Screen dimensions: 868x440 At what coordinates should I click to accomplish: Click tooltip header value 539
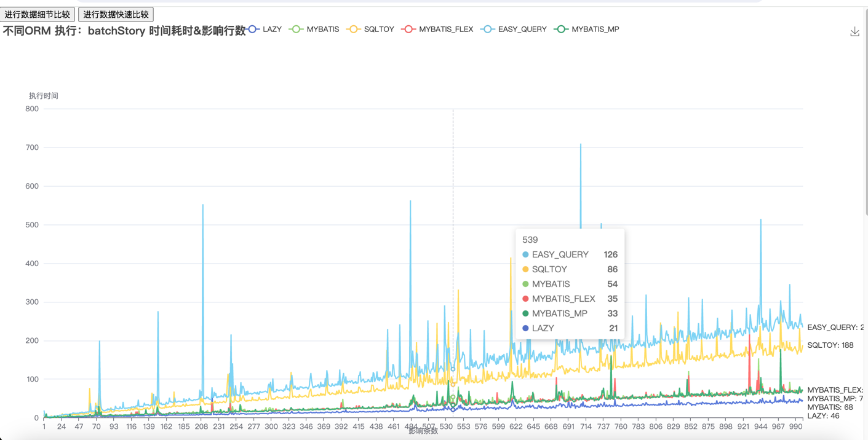(530, 240)
